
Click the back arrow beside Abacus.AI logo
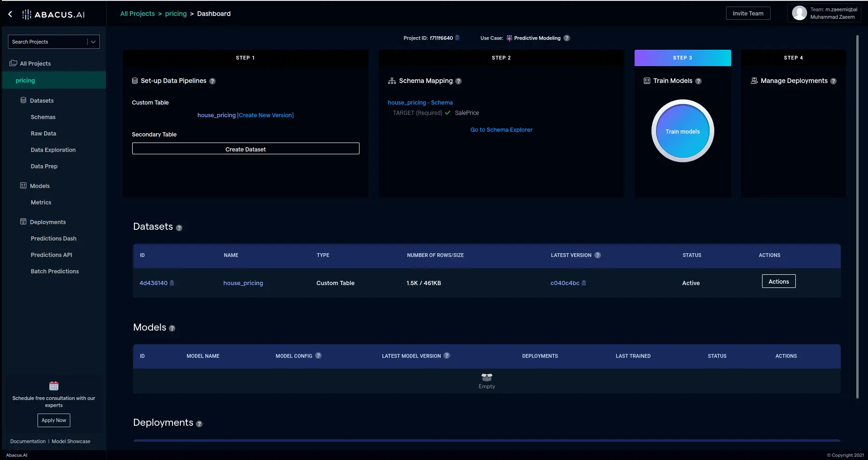tap(10, 14)
